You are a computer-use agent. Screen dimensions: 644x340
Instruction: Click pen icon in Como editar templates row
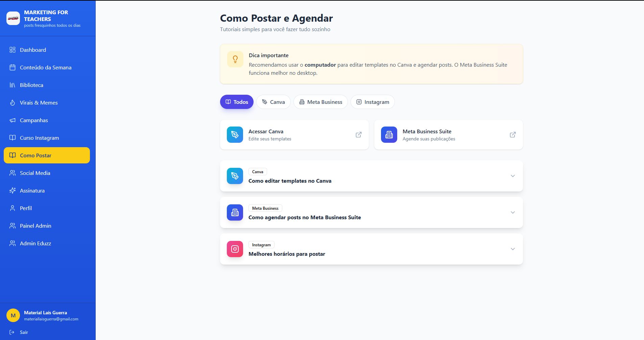pyautogui.click(x=235, y=176)
